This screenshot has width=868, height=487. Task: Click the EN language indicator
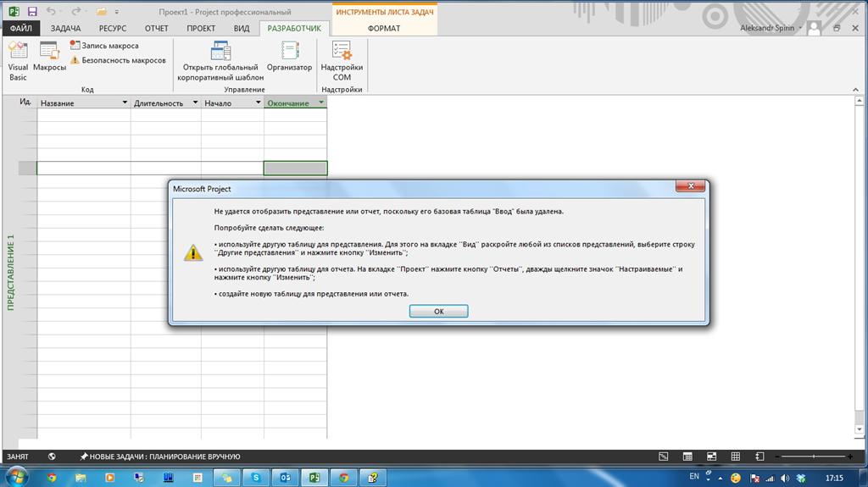point(694,476)
